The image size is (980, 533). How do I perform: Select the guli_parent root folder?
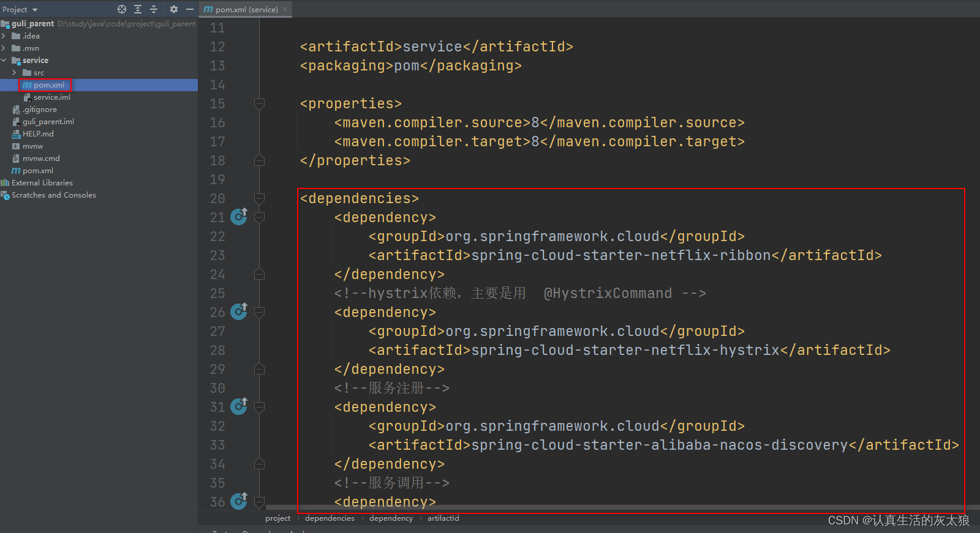(x=32, y=23)
